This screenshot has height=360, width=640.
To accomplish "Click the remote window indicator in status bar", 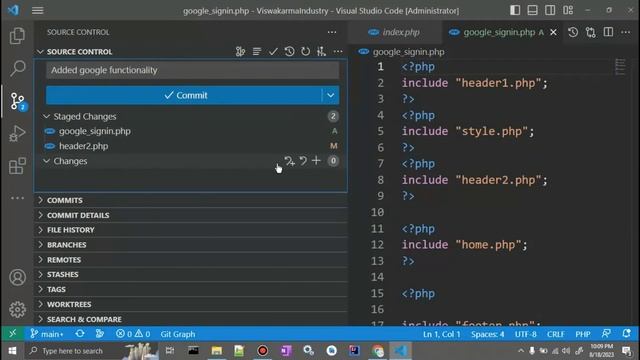I will 13,334.
